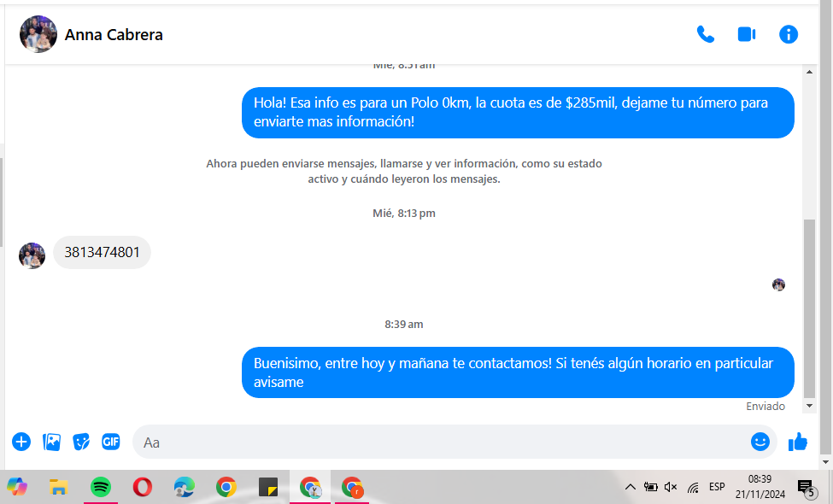Image resolution: width=833 pixels, height=504 pixels.
Task: Open the plus menu for more actions
Action: click(x=21, y=442)
